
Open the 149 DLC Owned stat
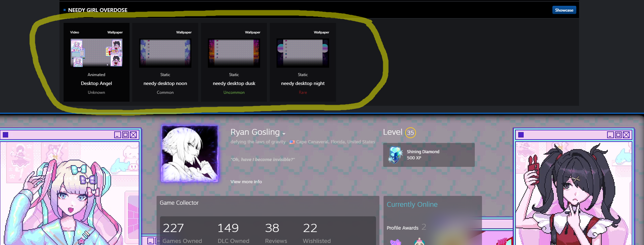[233, 233]
